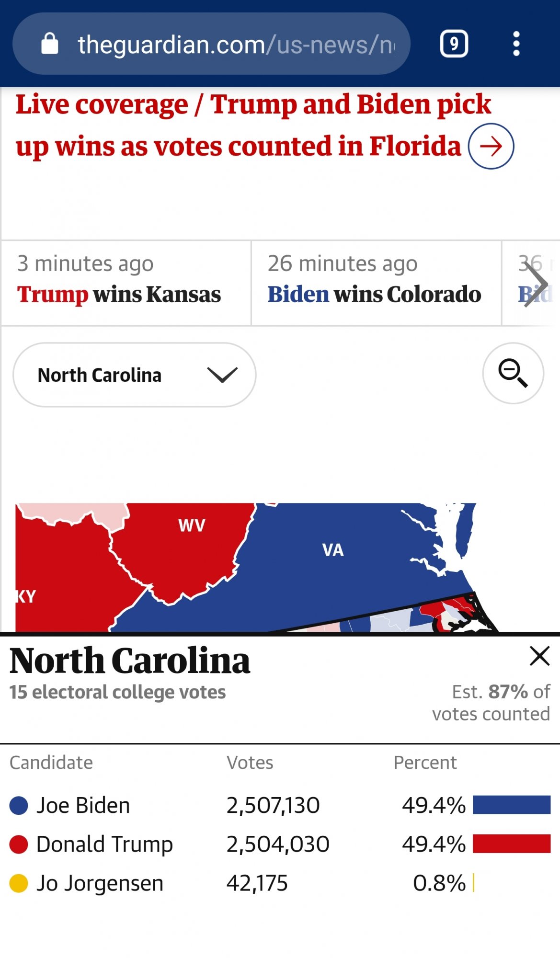The image size is (560, 958).
Task: Expand the North Carolina state dropdown
Action: pos(135,375)
